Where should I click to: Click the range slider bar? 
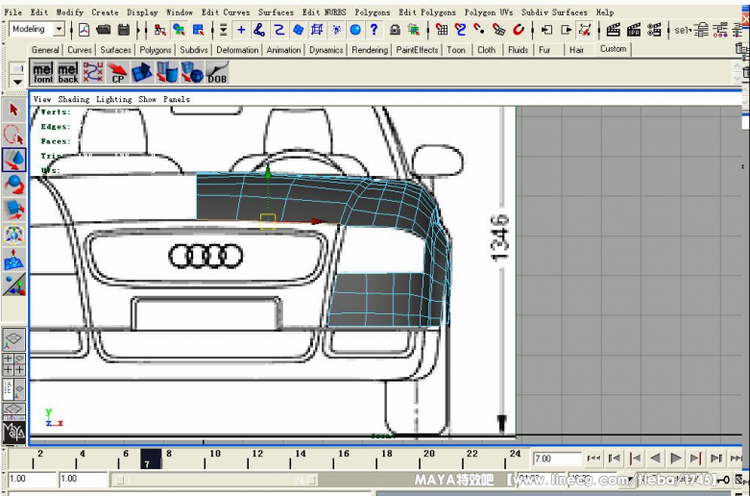[x=214, y=479]
